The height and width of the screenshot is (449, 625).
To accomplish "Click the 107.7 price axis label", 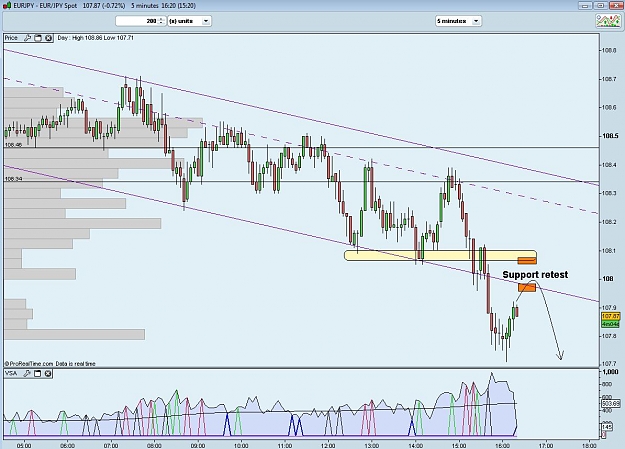I will [x=610, y=364].
